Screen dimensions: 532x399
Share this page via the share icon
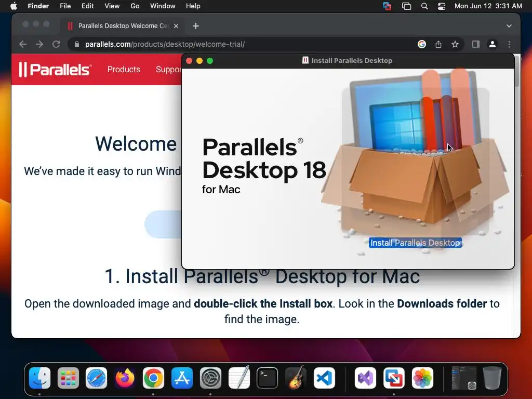click(438, 44)
